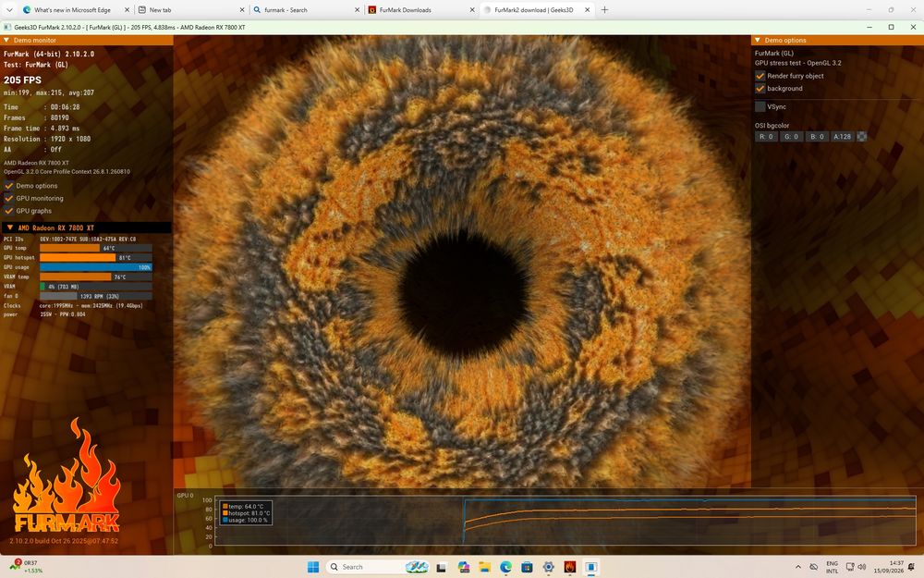This screenshot has height=578, width=924.
Task: Uncheck the GPU monitoring checkbox
Action: point(9,198)
